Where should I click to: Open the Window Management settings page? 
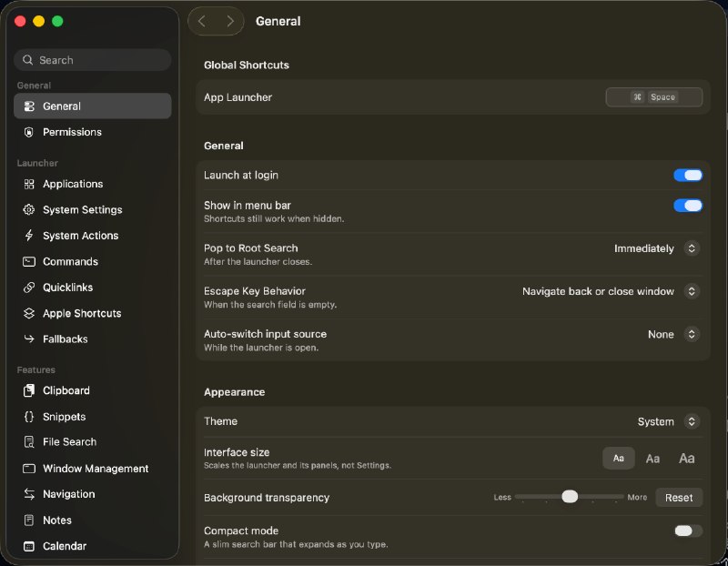coord(93,469)
